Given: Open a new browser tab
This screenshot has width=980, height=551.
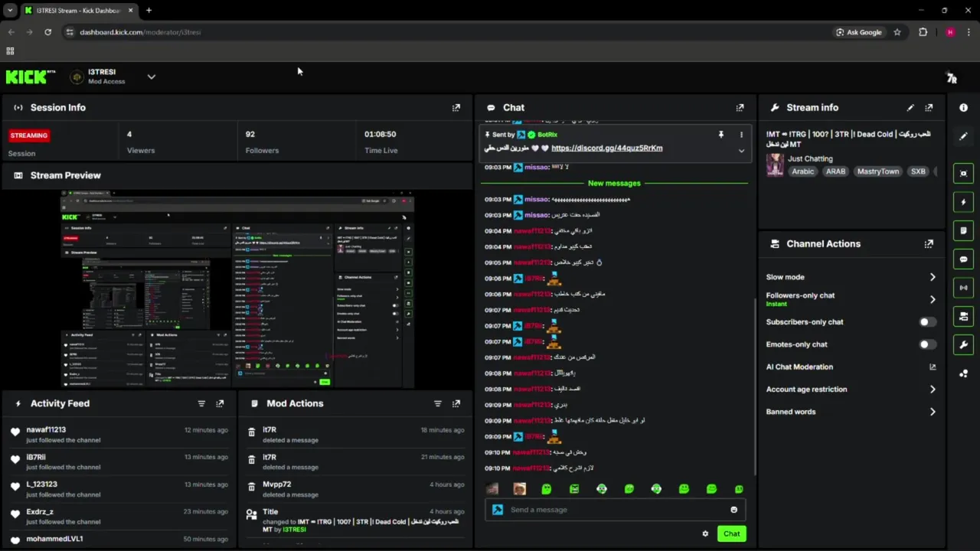Looking at the screenshot, I should (x=149, y=11).
